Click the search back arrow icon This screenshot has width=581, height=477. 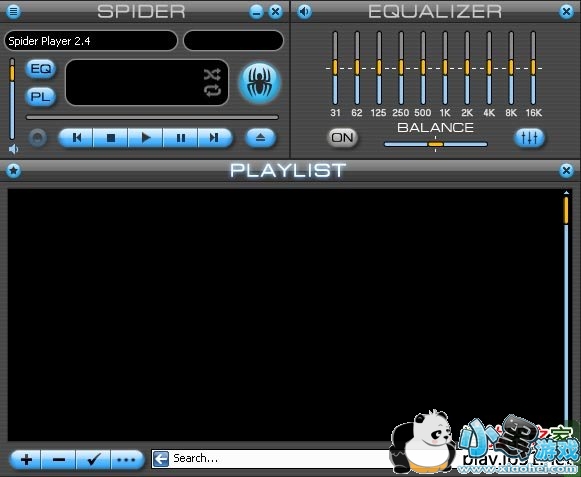point(161,459)
